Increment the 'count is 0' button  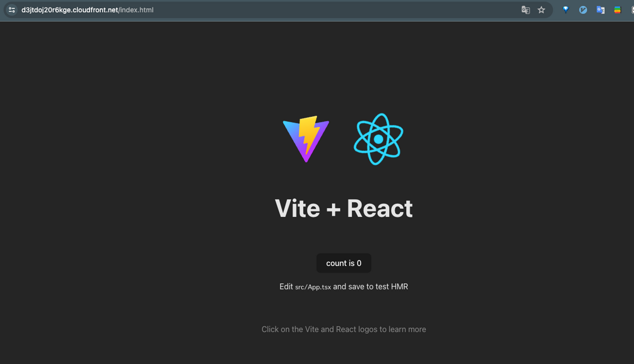pyautogui.click(x=344, y=263)
